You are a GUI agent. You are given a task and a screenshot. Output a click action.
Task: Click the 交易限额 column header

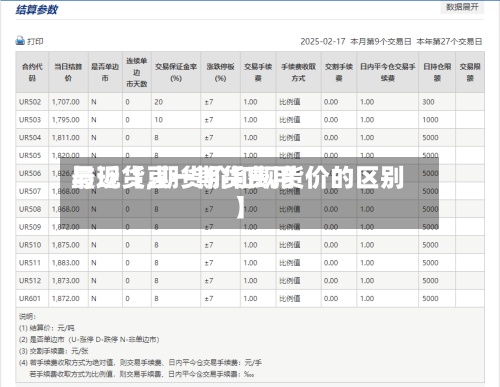(x=470, y=72)
